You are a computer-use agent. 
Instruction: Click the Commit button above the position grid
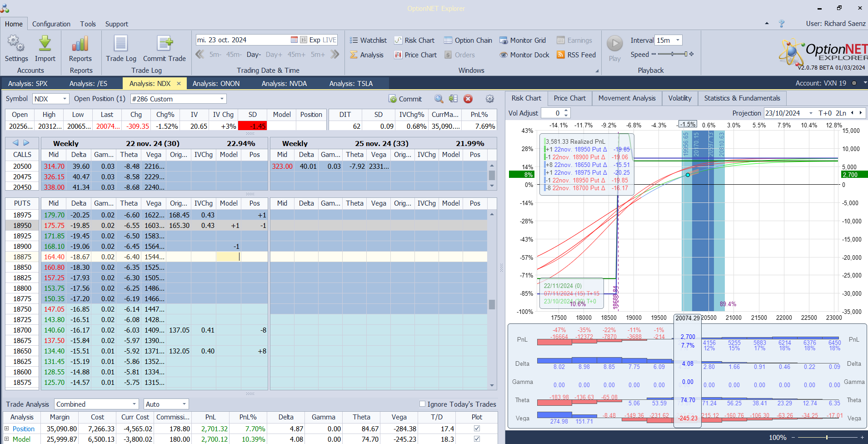pyautogui.click(x=405, y=99)
